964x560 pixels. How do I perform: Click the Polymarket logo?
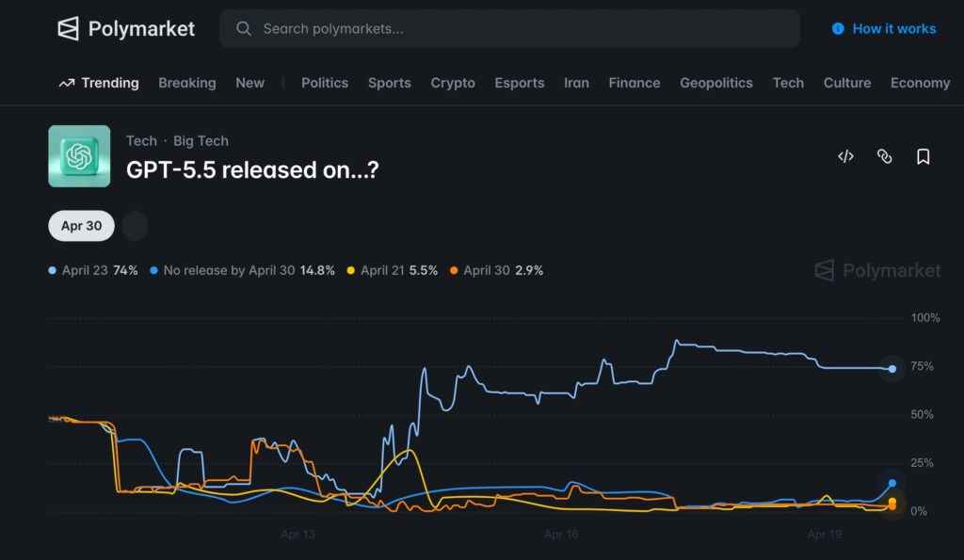point(125,28)
